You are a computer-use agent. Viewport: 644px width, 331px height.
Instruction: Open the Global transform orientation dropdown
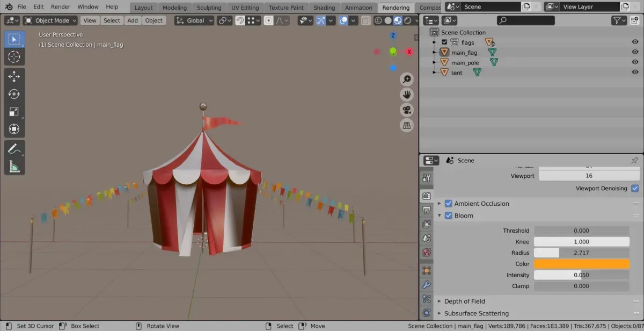pos(194,20)
